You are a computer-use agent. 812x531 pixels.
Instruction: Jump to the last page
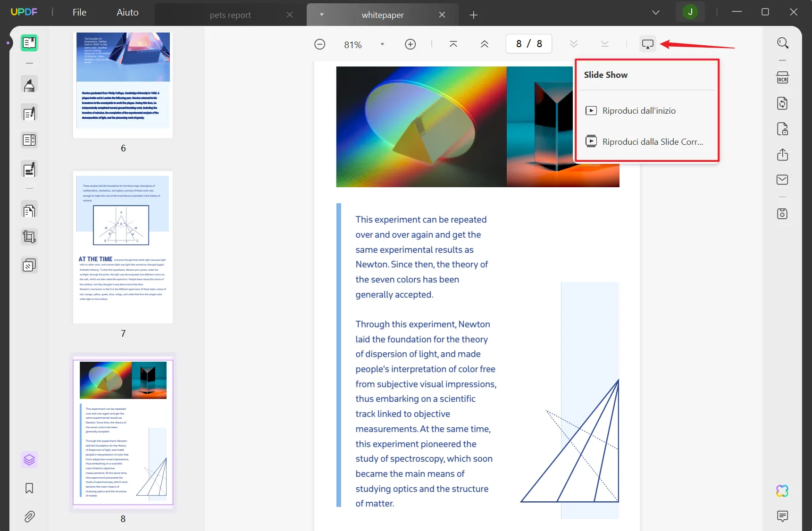[x=605, y=44]
